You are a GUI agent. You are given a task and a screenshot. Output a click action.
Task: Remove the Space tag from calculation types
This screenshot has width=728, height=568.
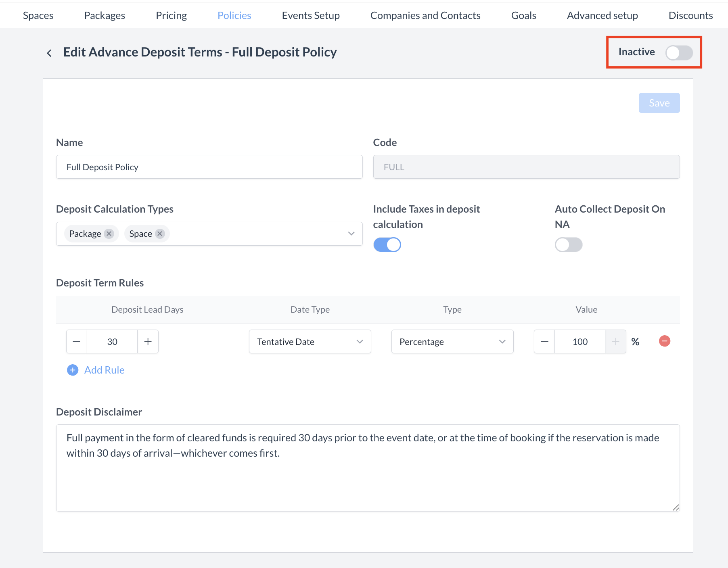[160, 234]
